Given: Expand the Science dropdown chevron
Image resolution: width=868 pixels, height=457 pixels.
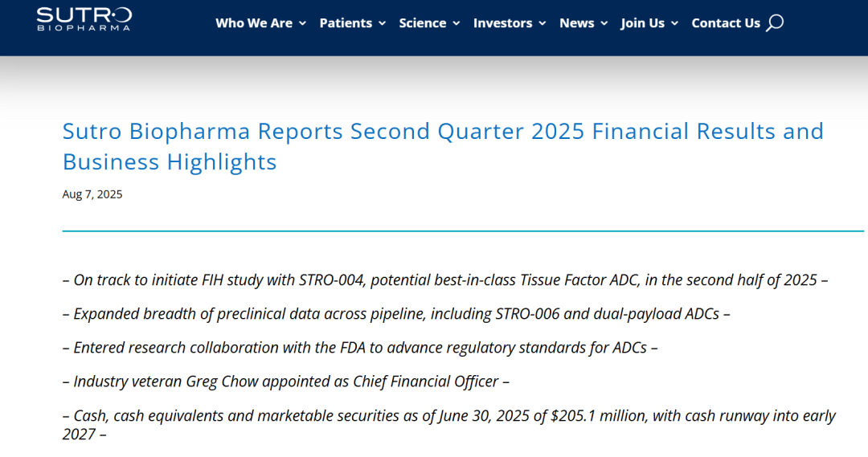Looking at the screenshot, I should (x=457, y=24).
